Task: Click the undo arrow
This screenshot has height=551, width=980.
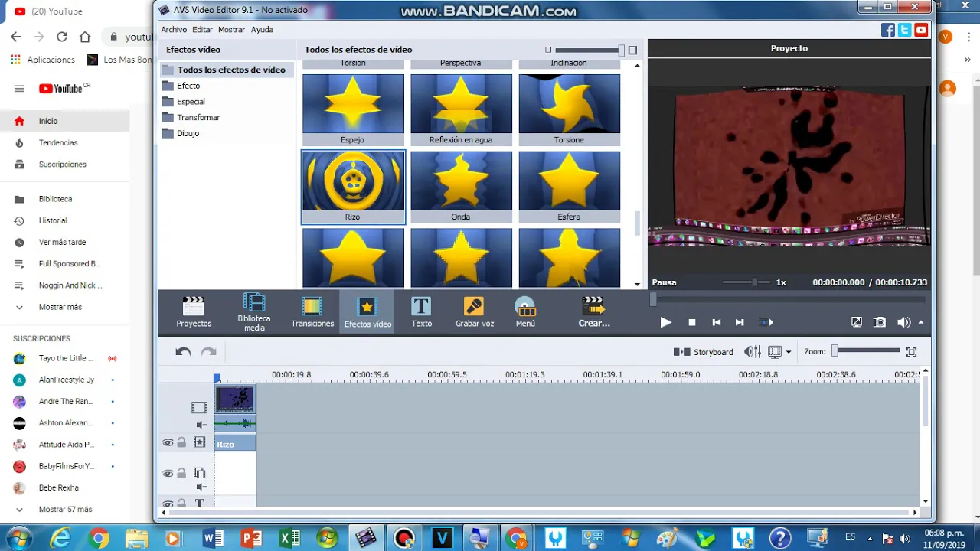Action: [x=183, y=352]
